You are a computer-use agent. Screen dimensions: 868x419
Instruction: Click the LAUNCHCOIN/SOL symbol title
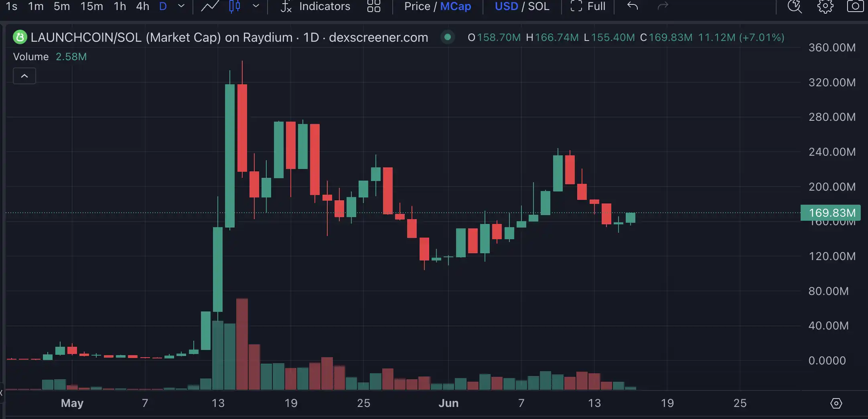pos(85,37)
